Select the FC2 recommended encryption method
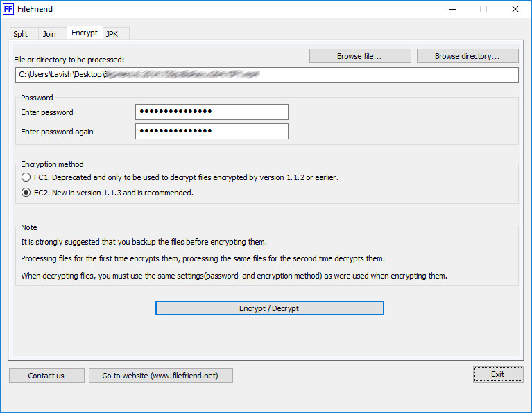 point(108,193)
